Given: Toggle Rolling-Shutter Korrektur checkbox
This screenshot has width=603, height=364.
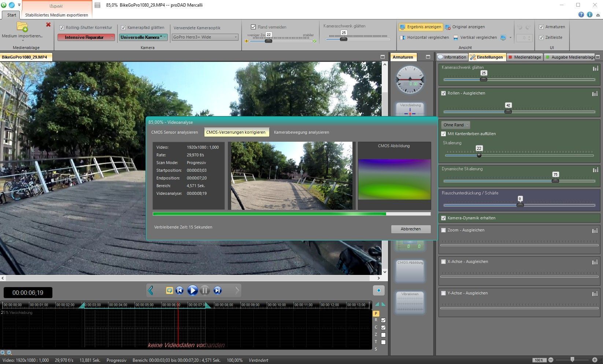Looking at the screenshot, I should [62, 27].
